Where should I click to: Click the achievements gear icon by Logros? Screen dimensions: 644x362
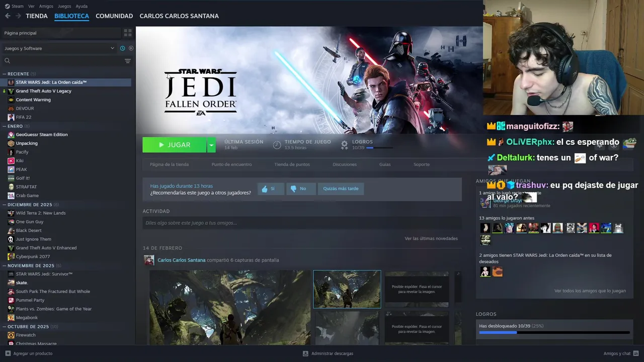(344, 145)
